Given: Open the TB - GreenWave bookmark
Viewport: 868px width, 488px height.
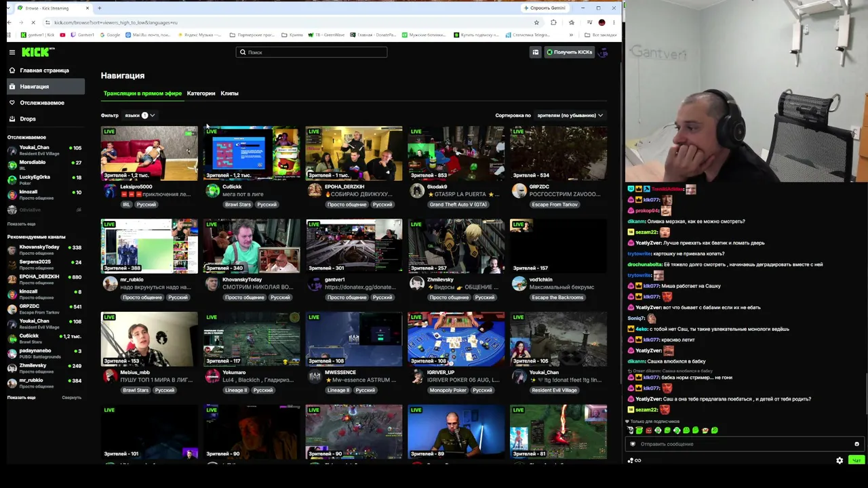Looking at the screenshot, I should click(x=327, y=35).
